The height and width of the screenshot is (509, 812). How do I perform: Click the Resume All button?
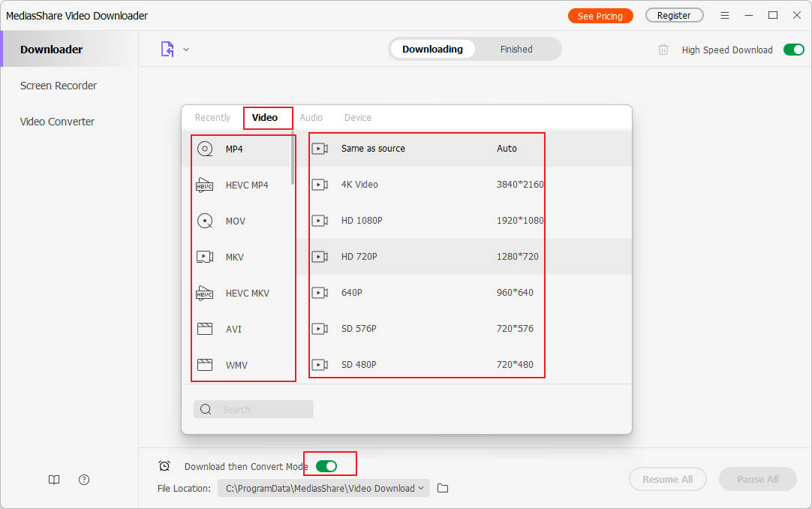click(667, 479)
